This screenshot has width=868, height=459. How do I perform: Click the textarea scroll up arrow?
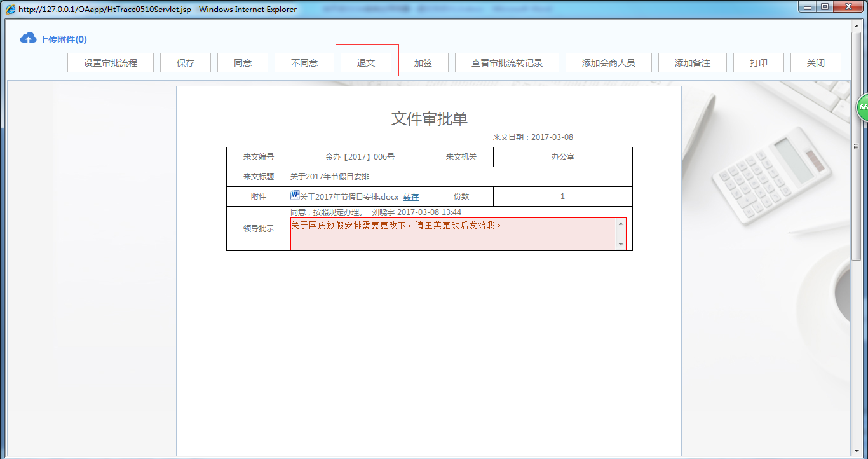click(x=621, y=224)
